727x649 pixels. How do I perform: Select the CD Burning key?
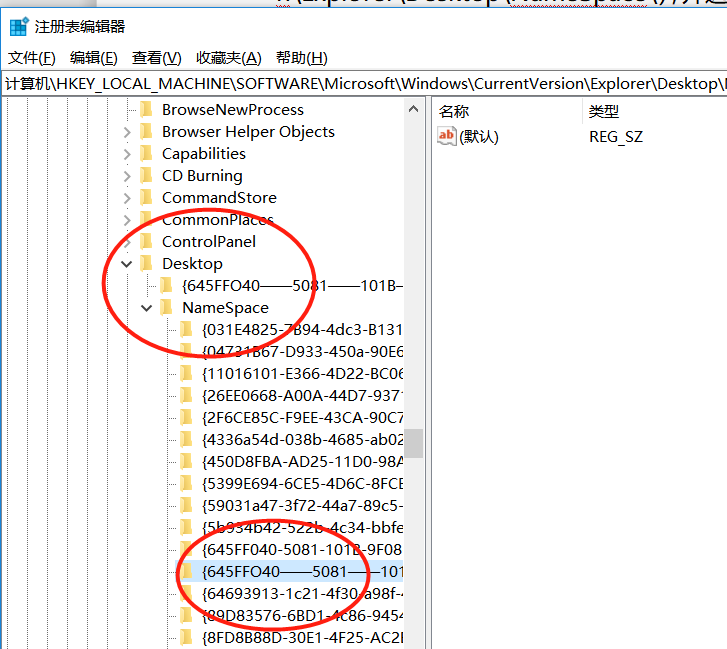(202, 176)
